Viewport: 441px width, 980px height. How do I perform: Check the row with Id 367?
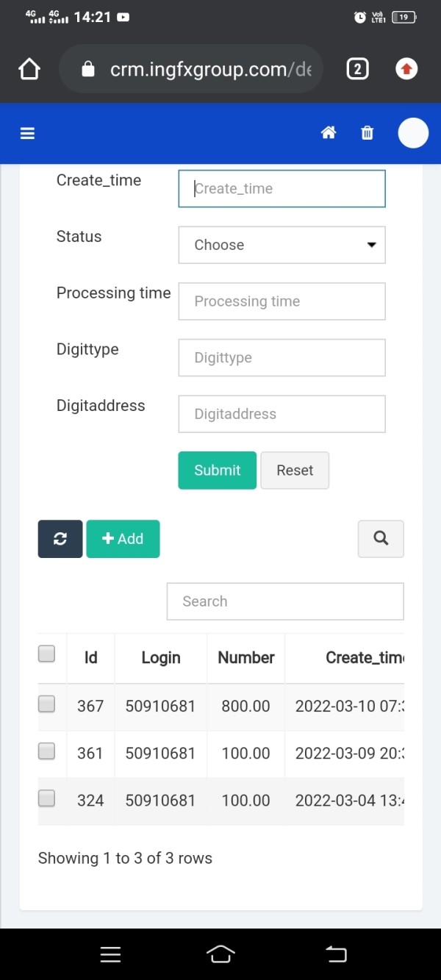click(46, 704)
